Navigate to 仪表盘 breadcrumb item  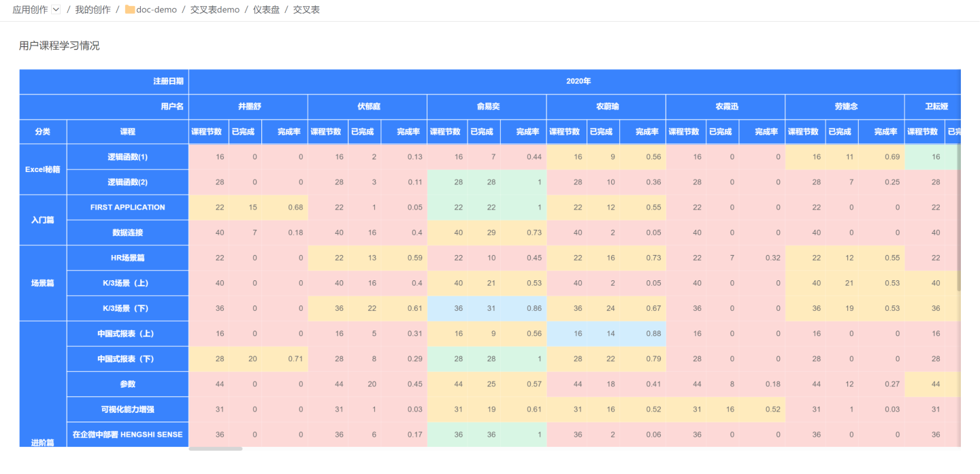click(x=266, y=10)
